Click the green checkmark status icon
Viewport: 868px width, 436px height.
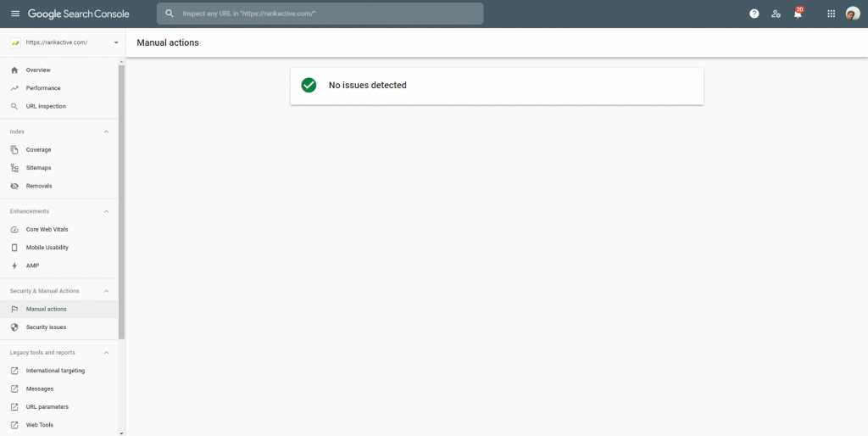pos(309,86)
